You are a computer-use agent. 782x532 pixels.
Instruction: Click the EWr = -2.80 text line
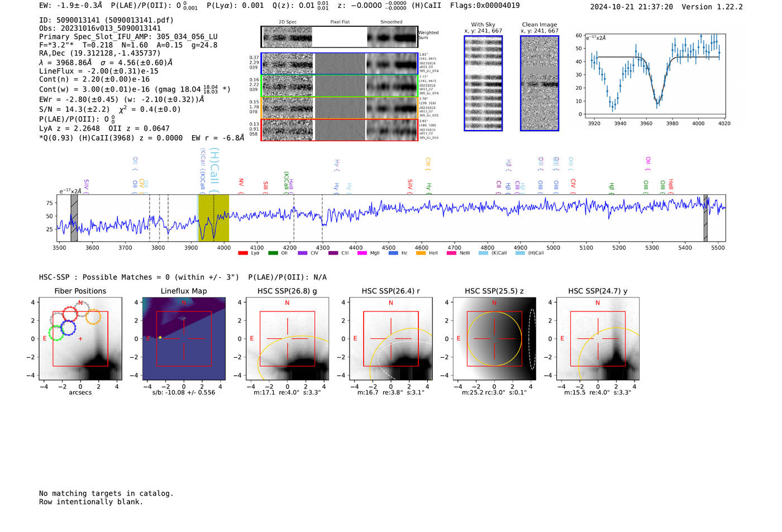[x=121, y=99]
